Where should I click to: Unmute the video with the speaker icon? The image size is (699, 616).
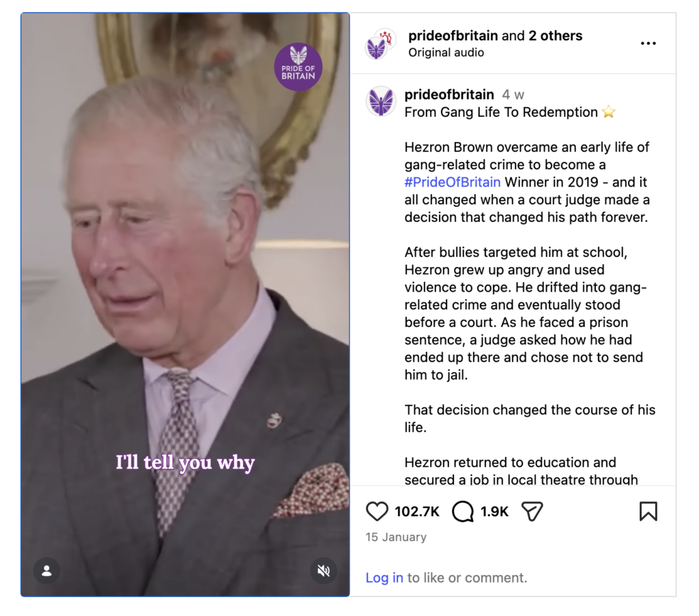tap(324, 570)
